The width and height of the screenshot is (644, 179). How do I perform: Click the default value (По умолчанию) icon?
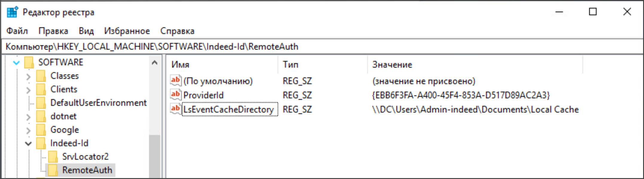coord(175,81)
